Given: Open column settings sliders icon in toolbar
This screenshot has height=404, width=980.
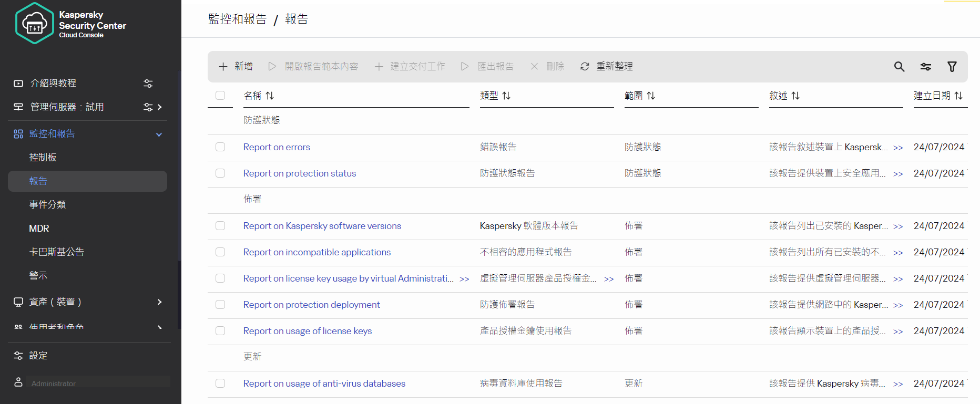Looking at the screenshot, I should tap(925, 67).
